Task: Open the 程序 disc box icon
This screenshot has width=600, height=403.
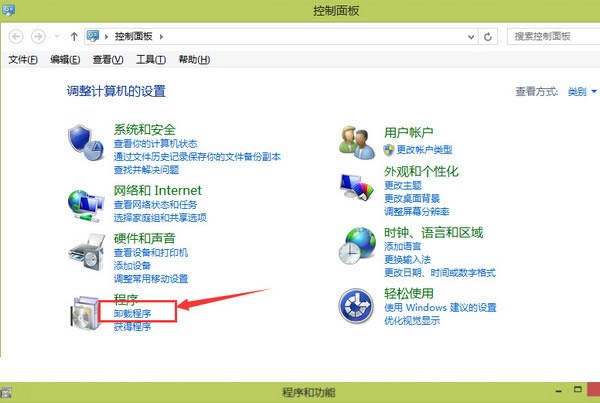Action: point(85,313)
